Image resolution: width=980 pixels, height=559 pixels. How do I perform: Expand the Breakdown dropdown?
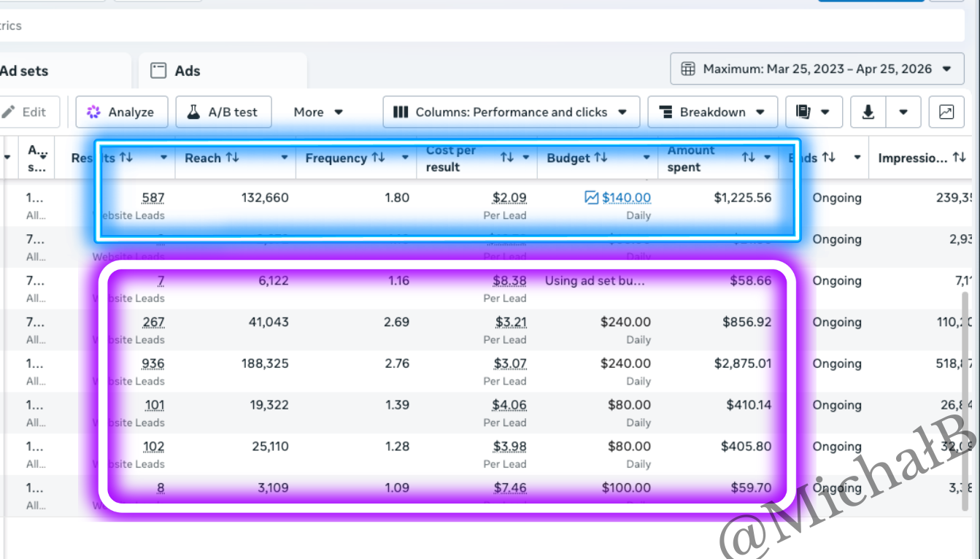coord(712,112)
